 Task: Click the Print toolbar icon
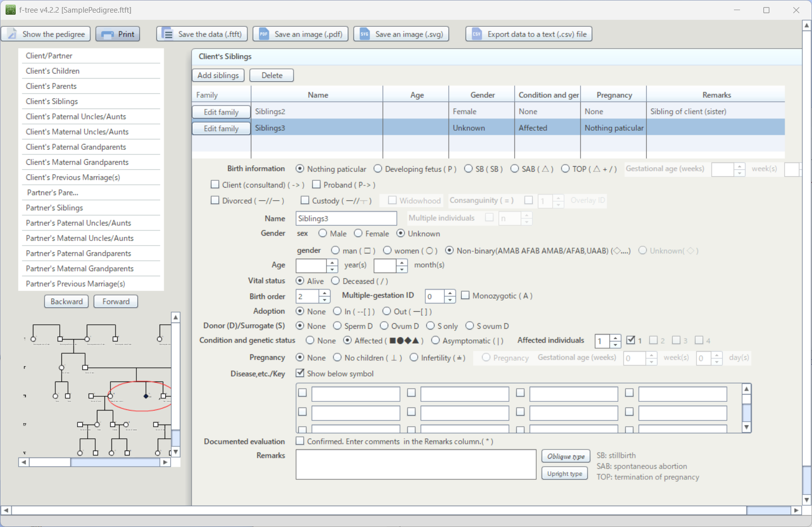(107, 34)
